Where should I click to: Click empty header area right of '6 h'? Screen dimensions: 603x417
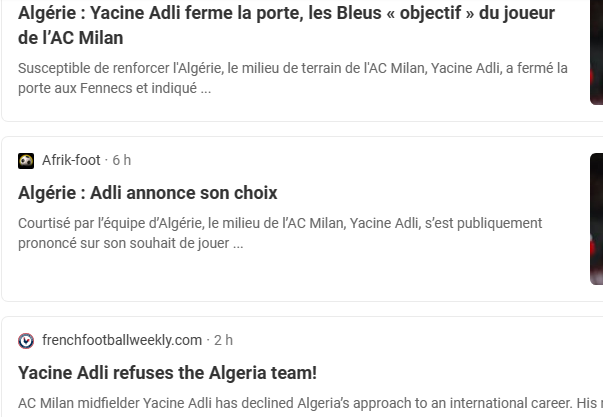(x=350, y=161)
